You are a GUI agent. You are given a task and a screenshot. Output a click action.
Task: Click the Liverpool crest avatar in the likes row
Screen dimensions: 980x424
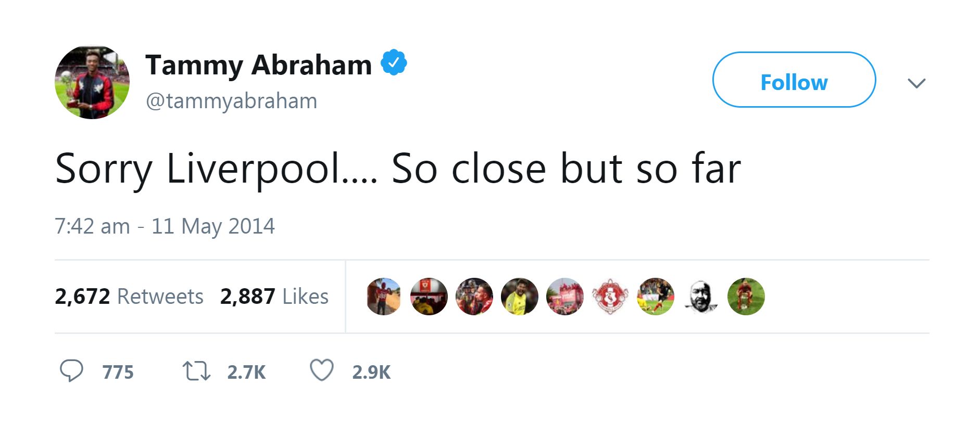click(610, 296)
